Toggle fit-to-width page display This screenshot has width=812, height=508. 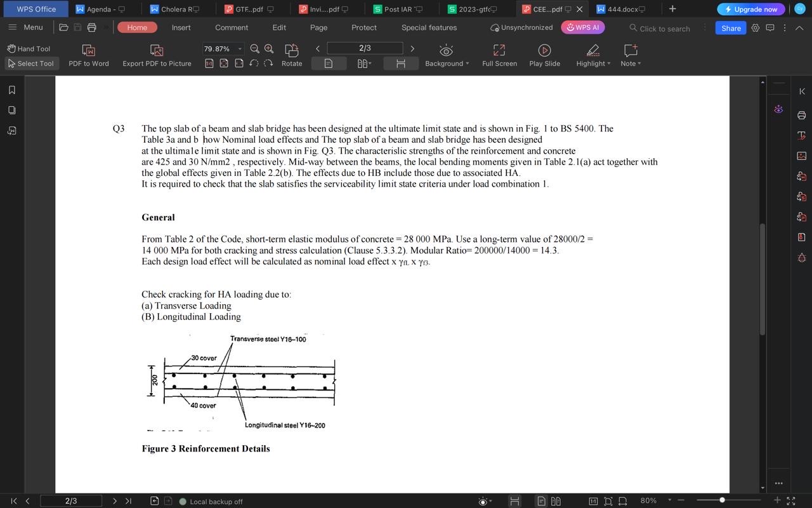pyautogui.click(x=400, y=63)
